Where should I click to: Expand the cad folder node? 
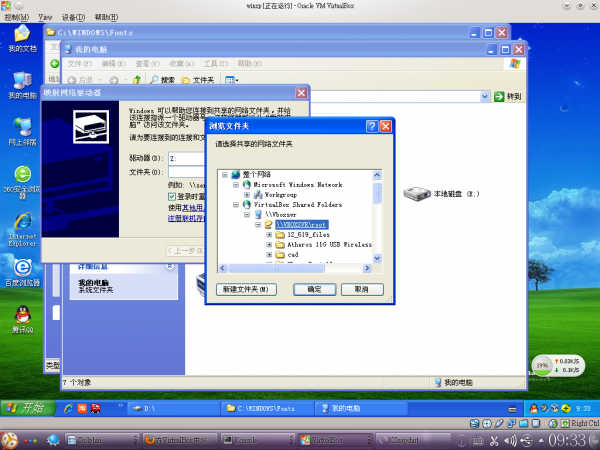tap(269, 254)
